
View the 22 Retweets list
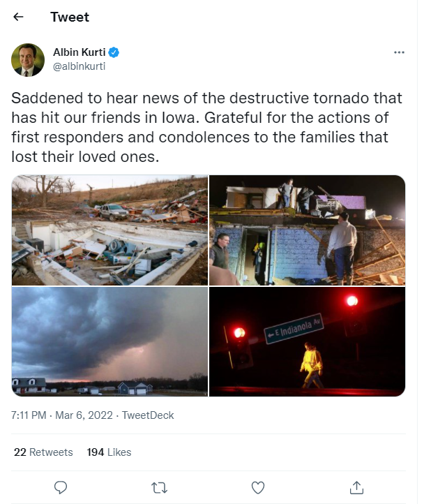[x=43, y=452]
